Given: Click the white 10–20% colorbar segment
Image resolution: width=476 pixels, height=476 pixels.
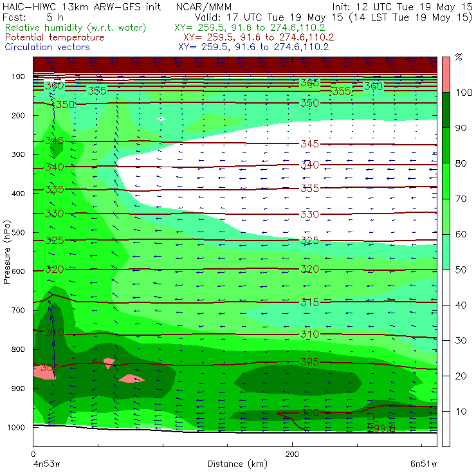Looking at the screenshot, I should coord(446,394).
